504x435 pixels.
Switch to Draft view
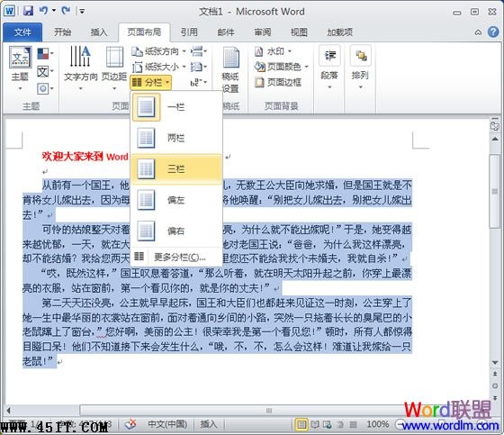(353, 425)
